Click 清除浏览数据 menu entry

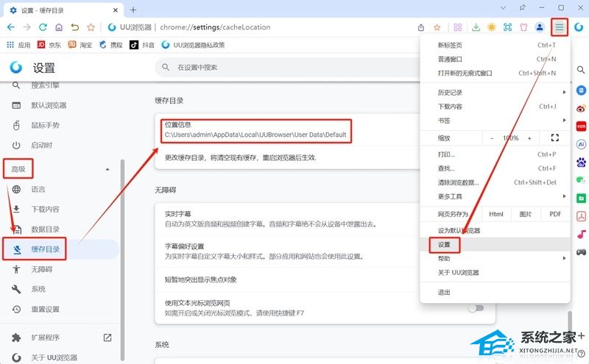495,182
